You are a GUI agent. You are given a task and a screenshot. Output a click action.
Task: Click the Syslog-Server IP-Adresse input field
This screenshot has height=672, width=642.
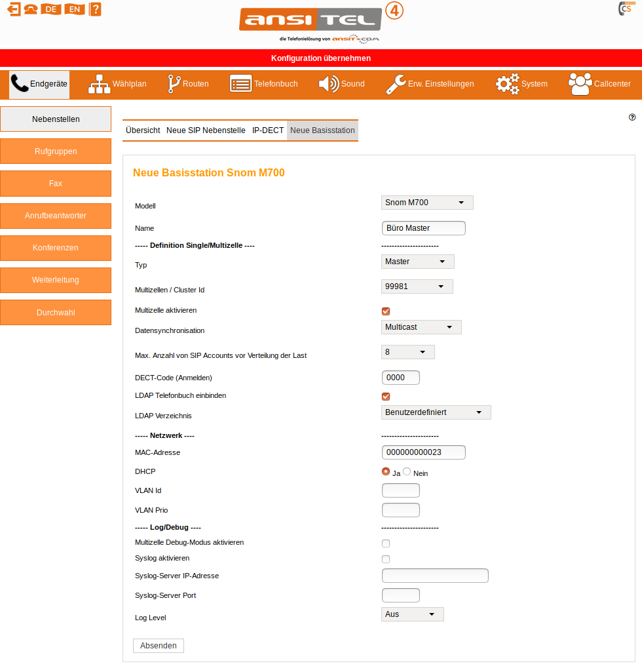click(435, 576)
